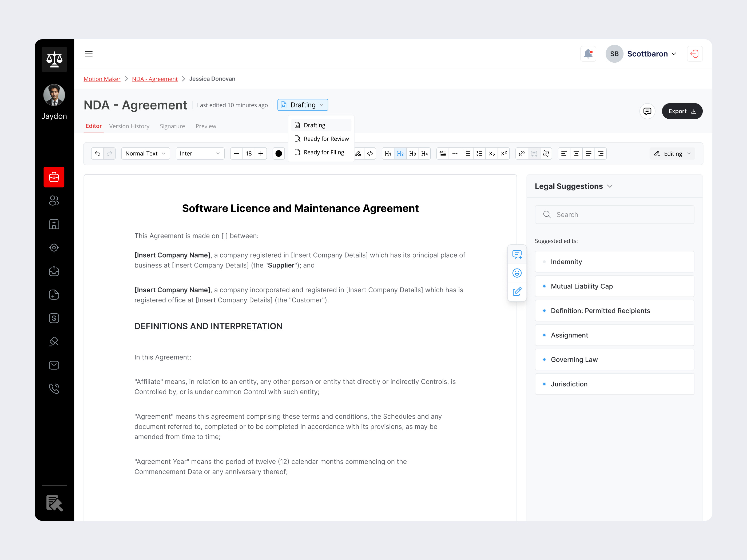Click the Export button
This screenshot has height=560, width=747.
(x=682, y=111)
